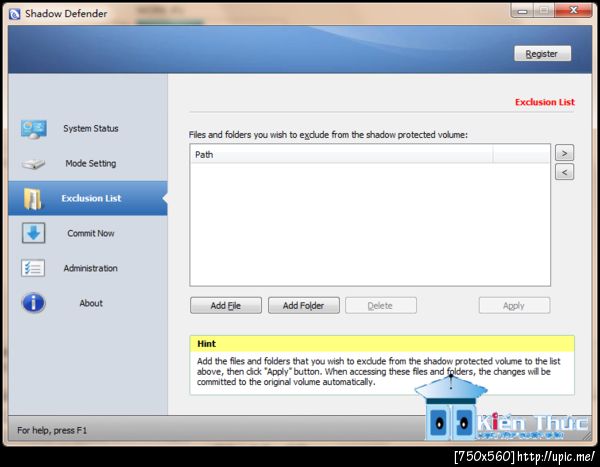Screen dimensions: 600x467
Task: Click the yellow Hint heading
Action: pos(207,344)
